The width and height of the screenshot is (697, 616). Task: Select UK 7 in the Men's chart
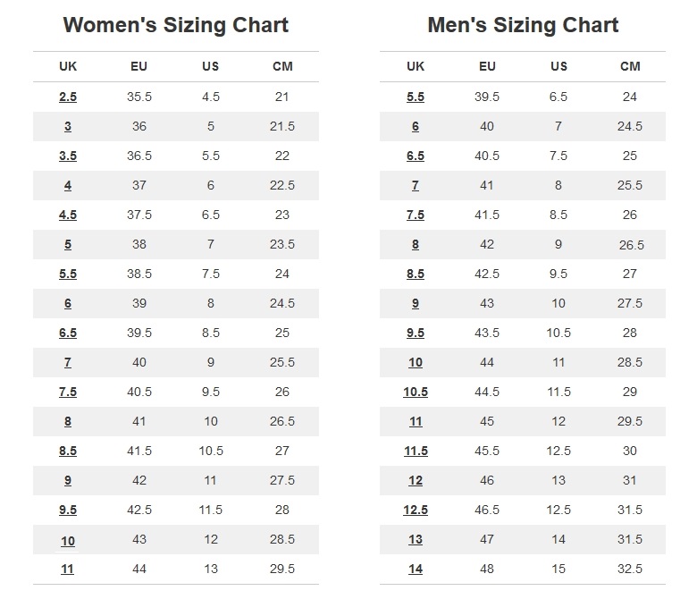pos(416,185)
